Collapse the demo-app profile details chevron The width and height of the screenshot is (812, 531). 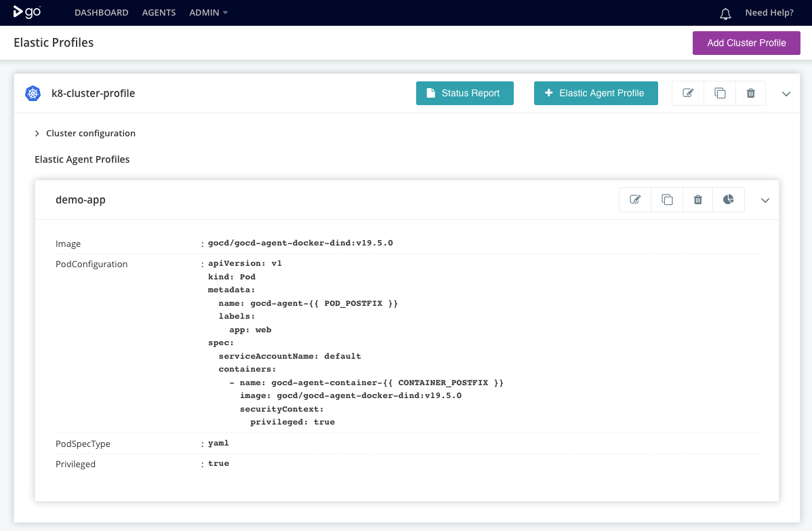pos(765,200)
